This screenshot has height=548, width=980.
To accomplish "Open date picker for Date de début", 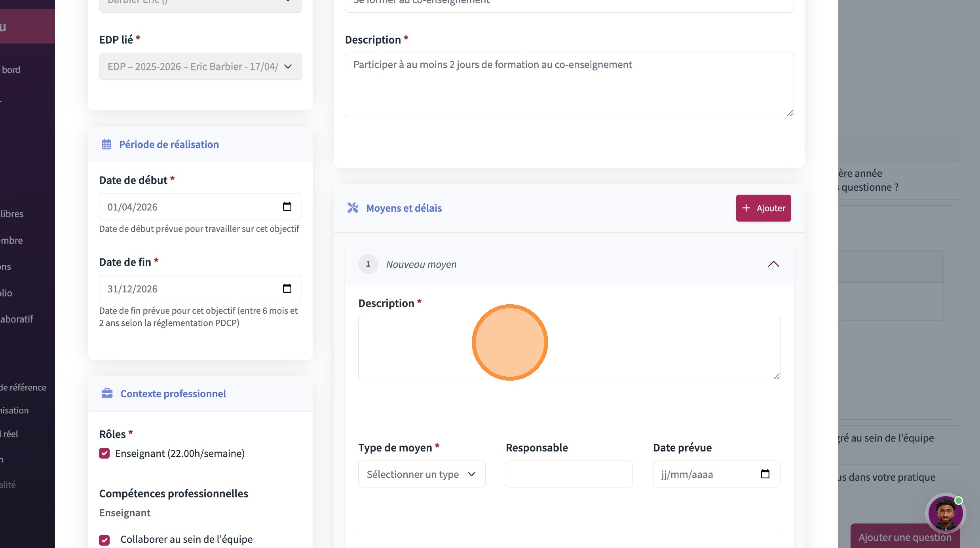I will (x=287, y=207).
